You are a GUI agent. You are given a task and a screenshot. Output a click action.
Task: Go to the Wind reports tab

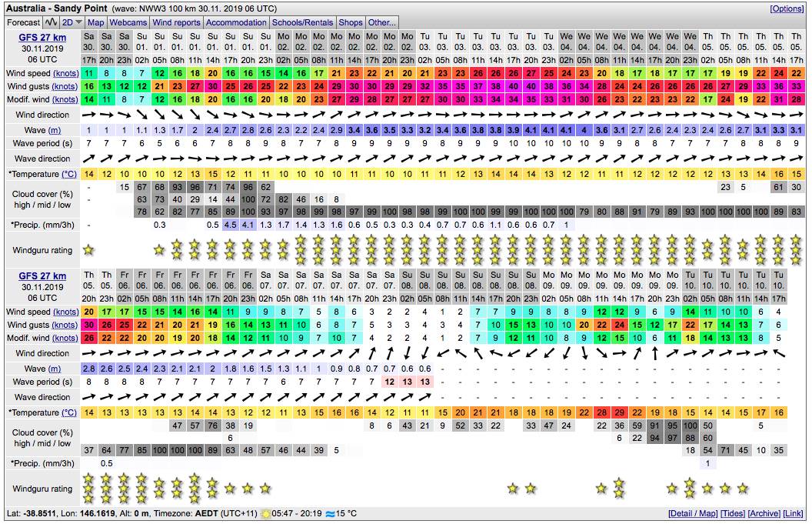[x=176, y=22]
